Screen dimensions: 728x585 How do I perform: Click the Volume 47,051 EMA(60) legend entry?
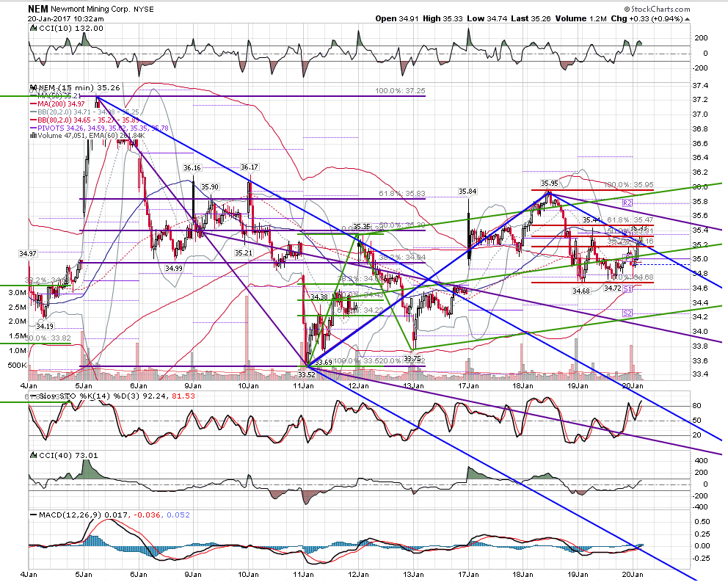pos(92,136)
